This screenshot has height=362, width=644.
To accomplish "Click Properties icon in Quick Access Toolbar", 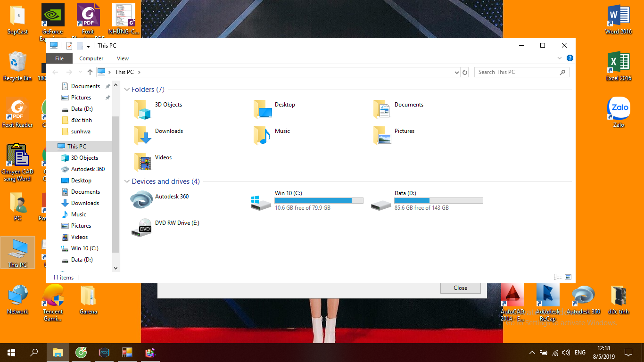I will pos(69,46).
